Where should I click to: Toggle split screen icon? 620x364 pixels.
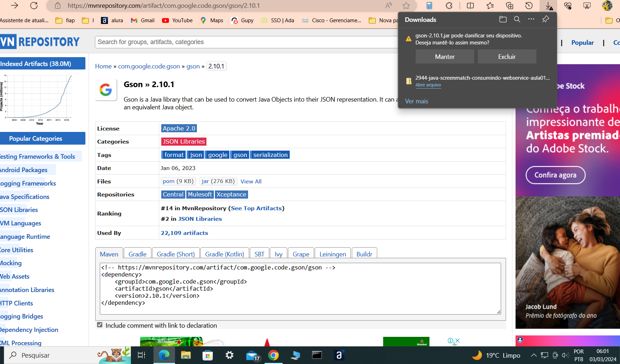pyautogui.click(x=470, y=6)
